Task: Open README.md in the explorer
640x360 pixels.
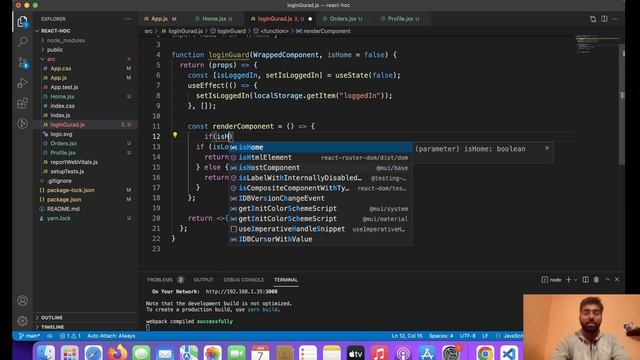Action: (63, 209)
